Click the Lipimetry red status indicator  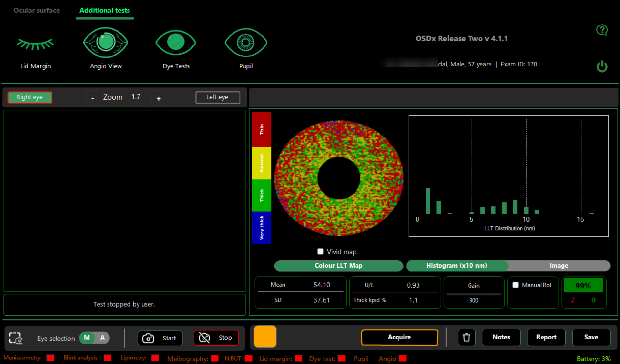tap(155, 358)
